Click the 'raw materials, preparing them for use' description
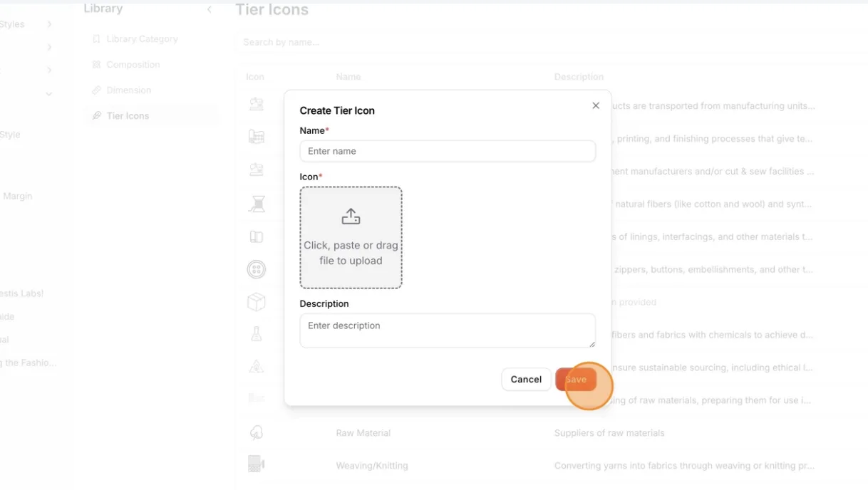Image resolution: width=868 pixels, height=490 pixels. (x=713, y=400)
